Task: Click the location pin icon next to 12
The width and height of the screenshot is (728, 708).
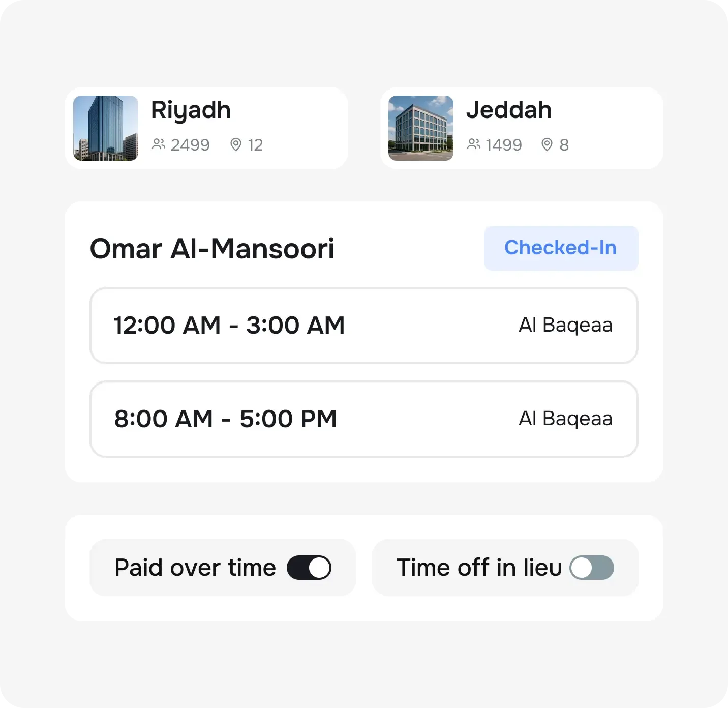Action: click(x=235, y=145)
